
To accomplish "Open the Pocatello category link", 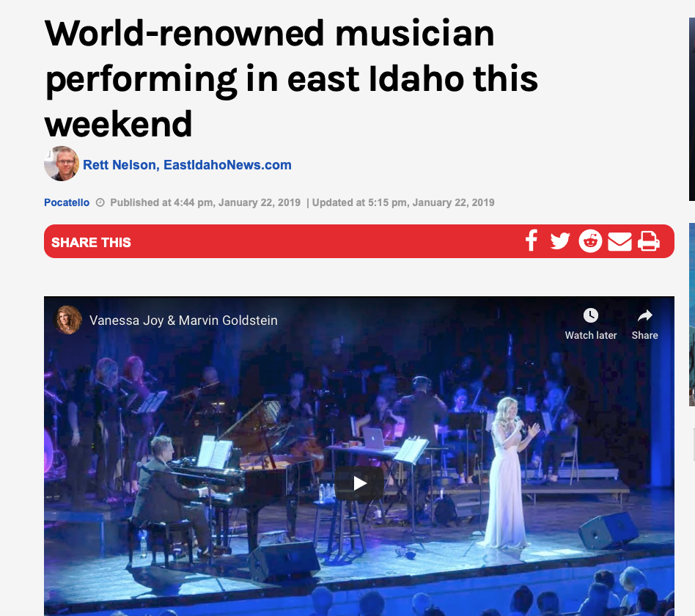I will [x=67, y=202].
